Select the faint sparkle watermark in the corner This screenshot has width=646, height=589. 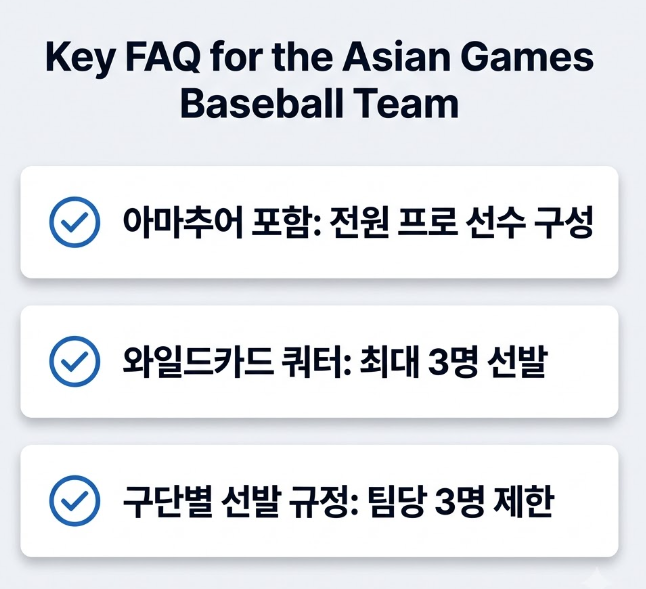pos(595,577)
